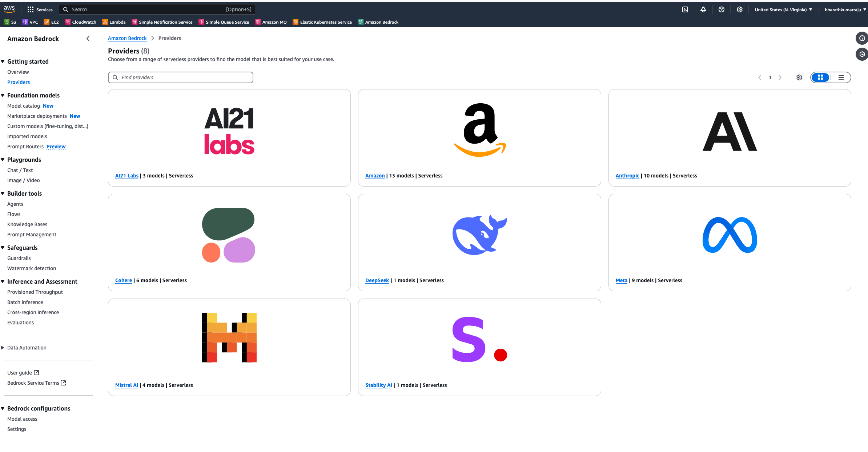This screenshot has height=452, width=868.
Task: Open providers list preferences gear
Action: pos(799,77)
